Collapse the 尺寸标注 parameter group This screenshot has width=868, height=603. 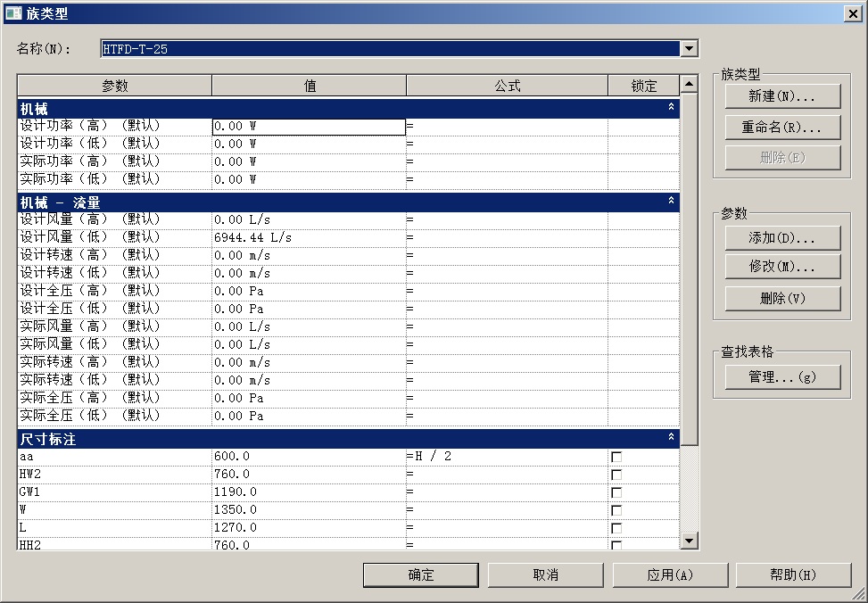tap(671, 438)
